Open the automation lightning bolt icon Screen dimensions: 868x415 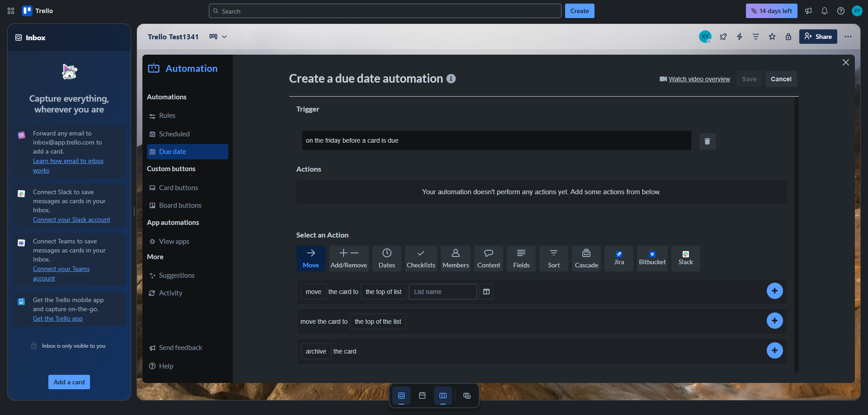[x=740, y=37]
